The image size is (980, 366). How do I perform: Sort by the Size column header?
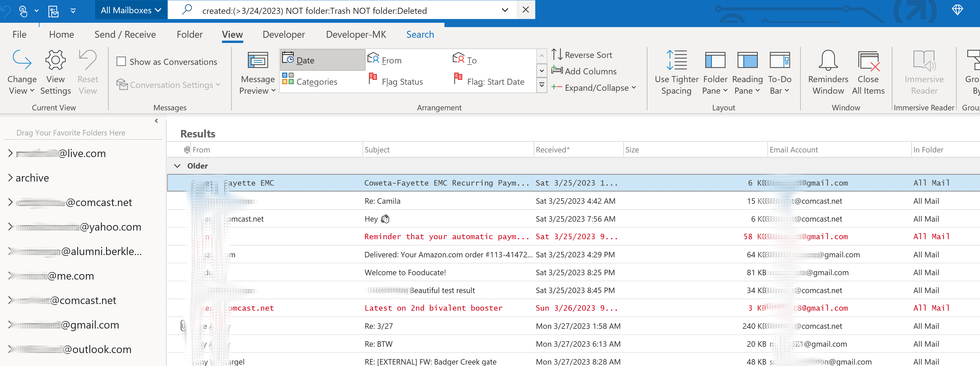tap(696, 150)
